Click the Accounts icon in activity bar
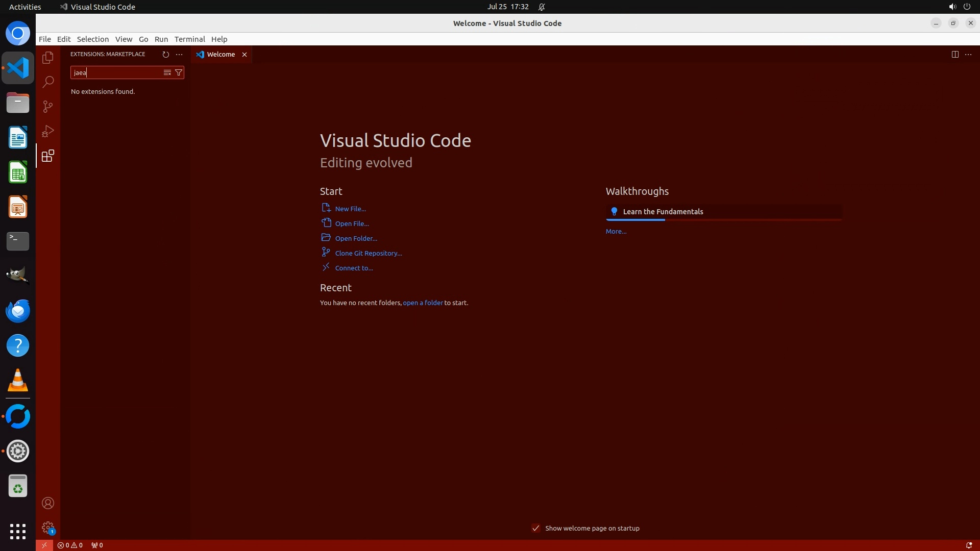This screenshot has height=551, width=980. 47,503
